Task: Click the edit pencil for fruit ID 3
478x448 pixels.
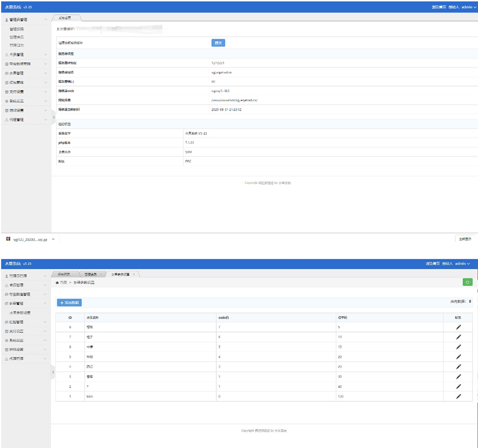Action: (458, 376)
